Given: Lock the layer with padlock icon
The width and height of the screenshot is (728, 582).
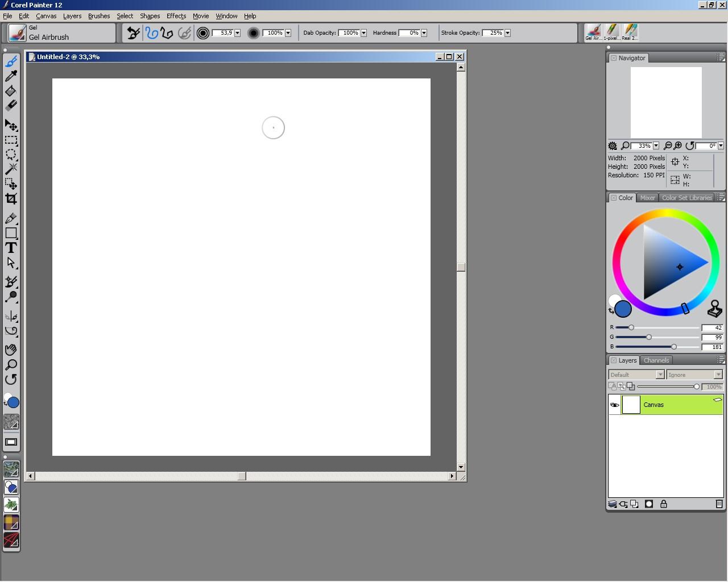Looking at the screenshot, I should 663,504.
